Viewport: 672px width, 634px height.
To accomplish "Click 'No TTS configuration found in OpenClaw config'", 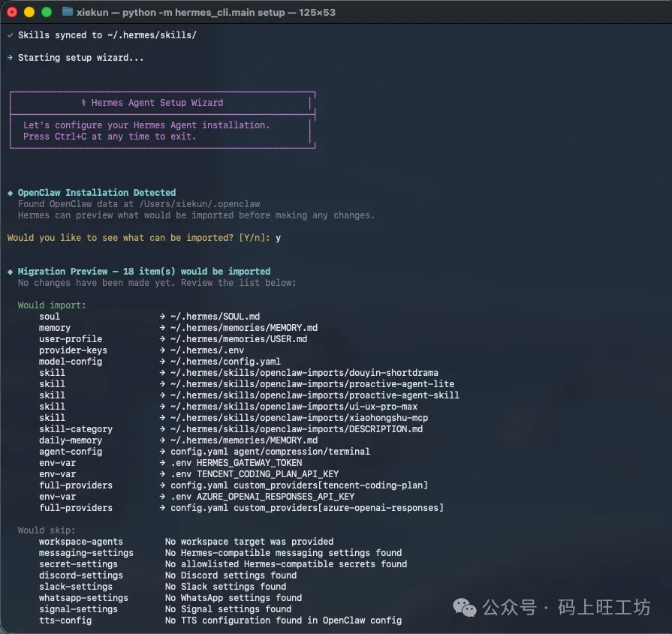I will click(x=284, y=620).
